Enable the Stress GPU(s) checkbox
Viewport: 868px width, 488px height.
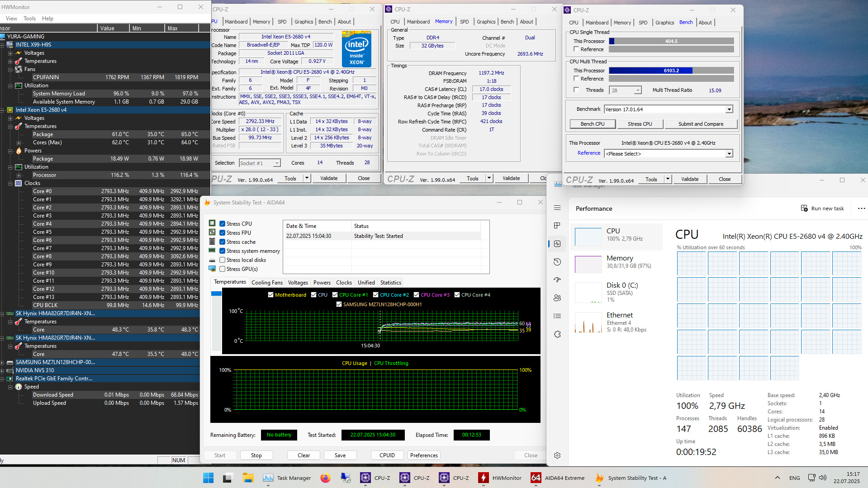(223, 269)
